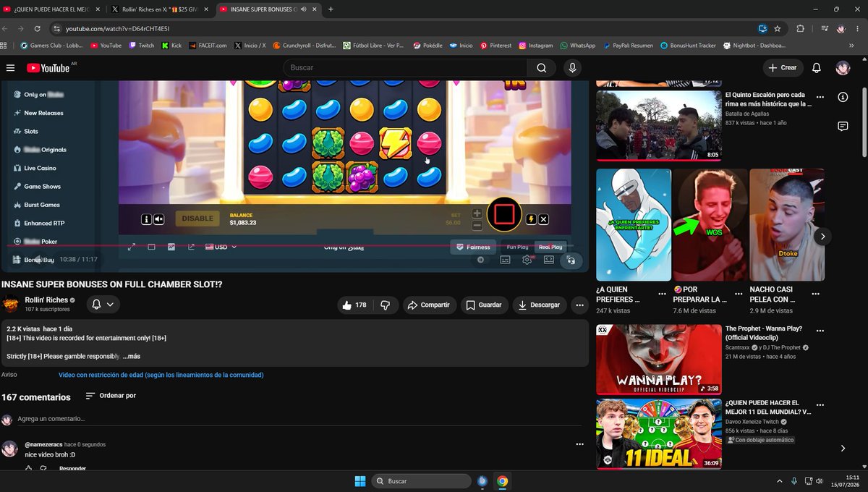Expand the description with ...más
The width and height of the screenshot is (868, 492).
(131, 356)
